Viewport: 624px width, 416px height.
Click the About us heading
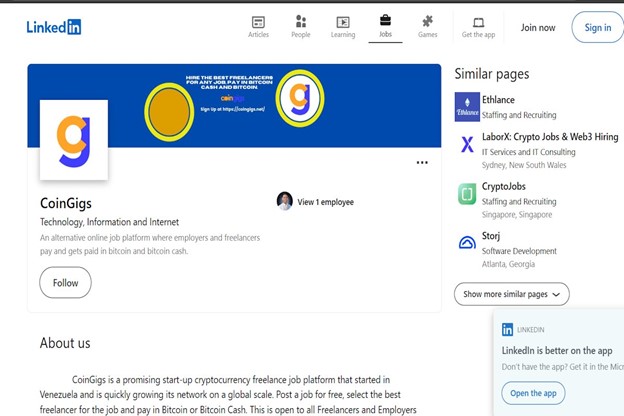[x=65, y=343]
